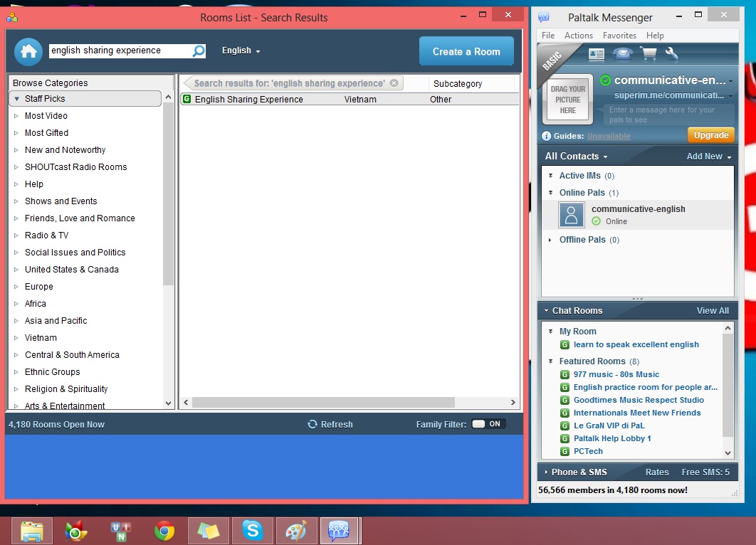Click G icon beside PCTech
Image resolution: width=756 pixels, height=545 pixels.
565,452
